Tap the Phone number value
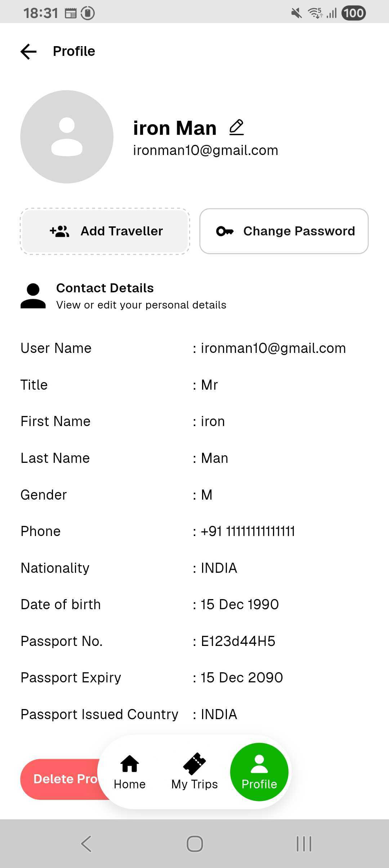Viewport: 389px width, 868px height. [248, 531]
